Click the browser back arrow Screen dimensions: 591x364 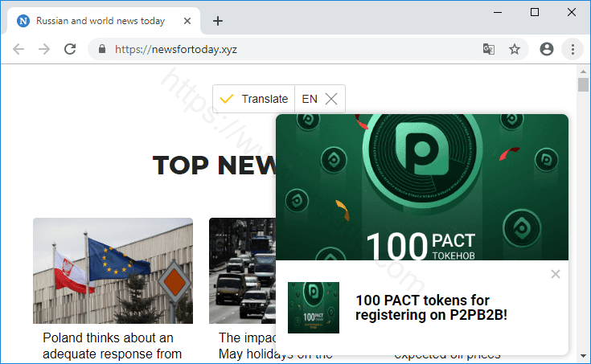pyautogui.click(x=18, y=49)
